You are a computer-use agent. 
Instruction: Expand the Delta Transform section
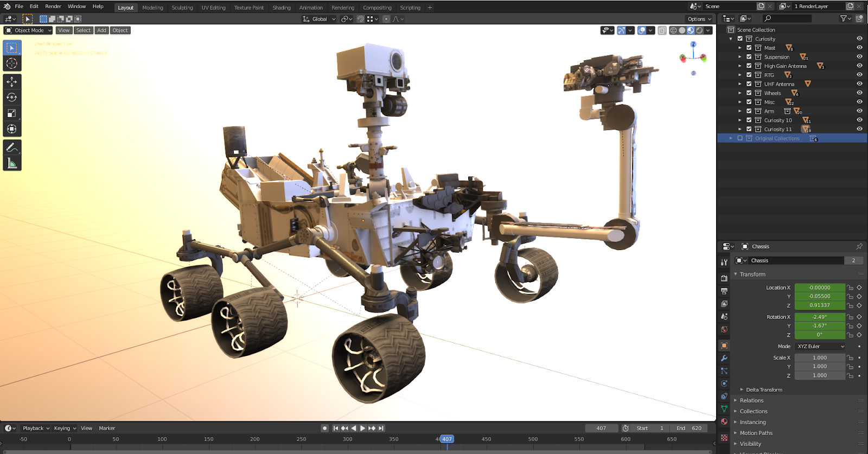[x=764, y=389]
